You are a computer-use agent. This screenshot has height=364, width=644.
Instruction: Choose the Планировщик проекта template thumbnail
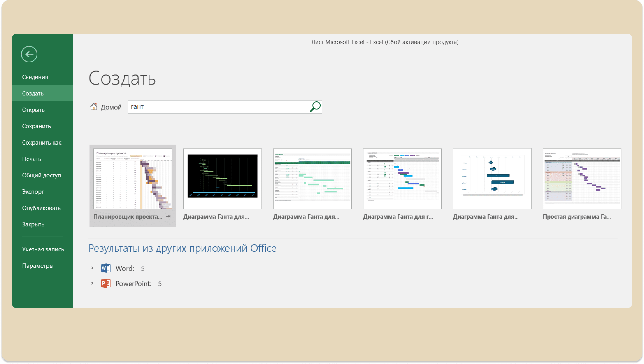pos(132,179)
